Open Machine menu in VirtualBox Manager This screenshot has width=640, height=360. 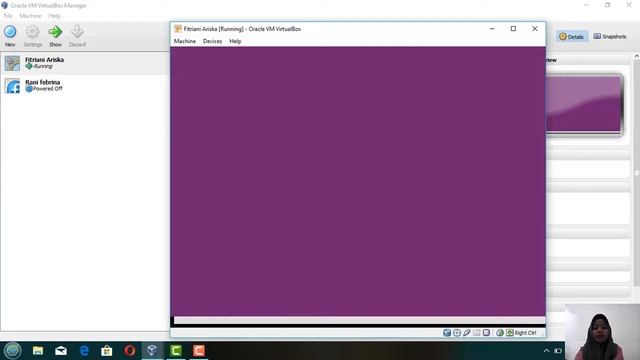(30, 16)
